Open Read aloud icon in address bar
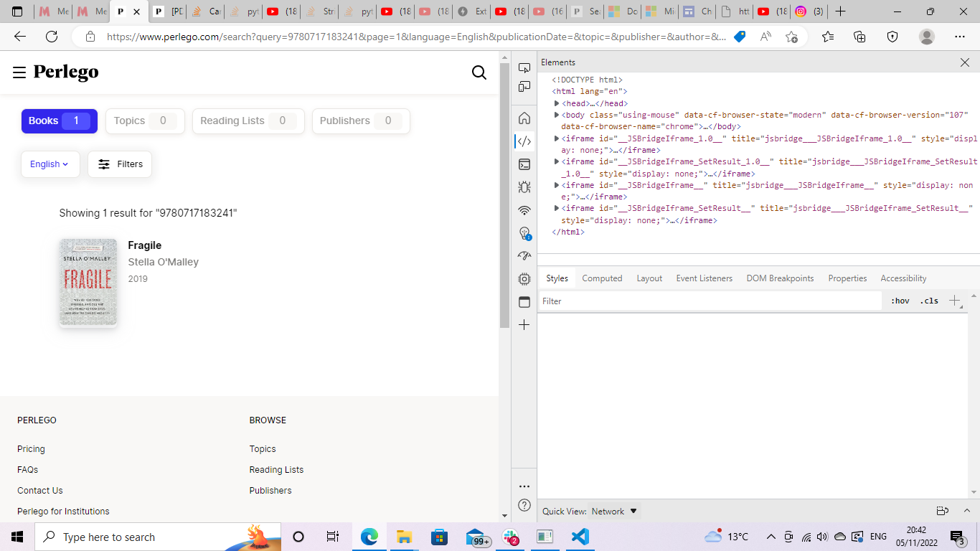The height and width of the screenshot is (551, 980). point(765,37)
